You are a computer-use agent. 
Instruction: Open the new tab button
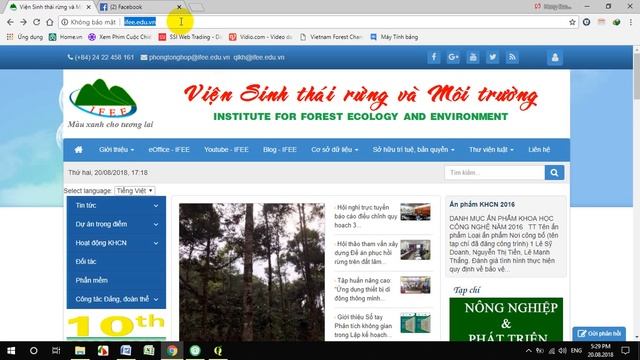197,7
